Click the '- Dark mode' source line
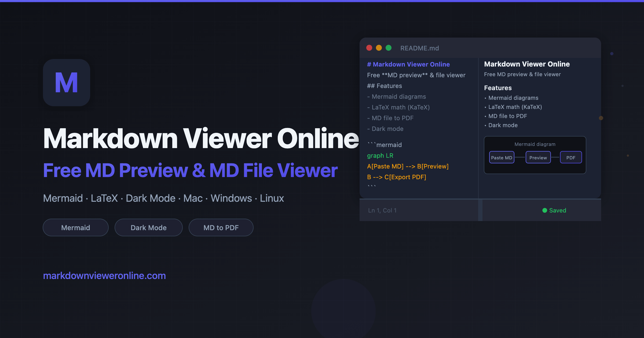The image size is (644, 338). click(x=385, y=129)
